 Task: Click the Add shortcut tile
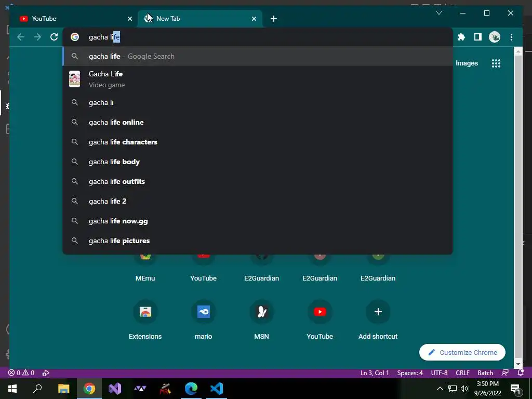(x=378, y=320)
